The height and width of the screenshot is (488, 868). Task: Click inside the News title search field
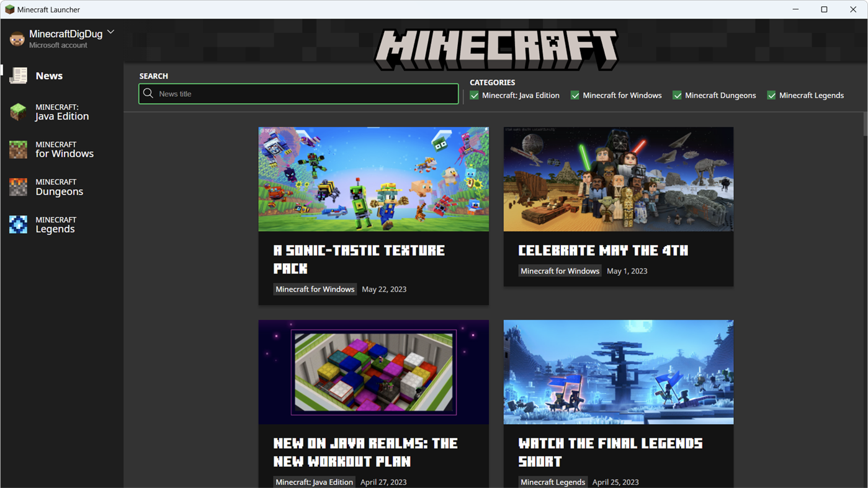click(x=298, y=93)
